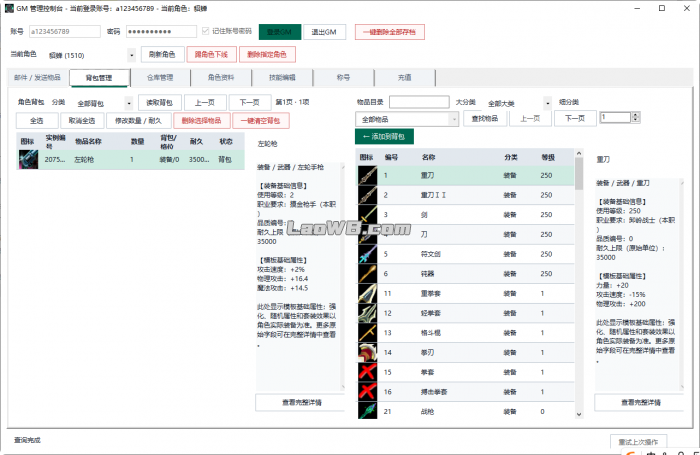Image resolution: width=700 pixels, height=455 pixels.
Task: Click the blue rune sword icon in row 5
Action: [367, 254]
